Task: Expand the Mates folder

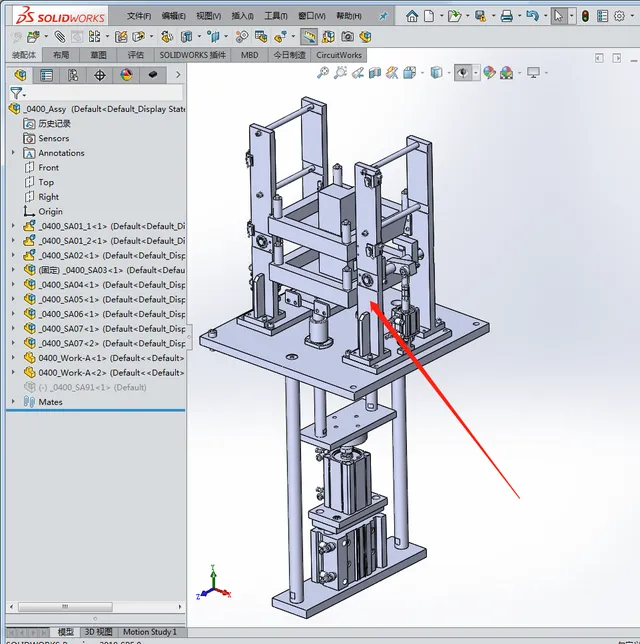Action: click(13, 402)
